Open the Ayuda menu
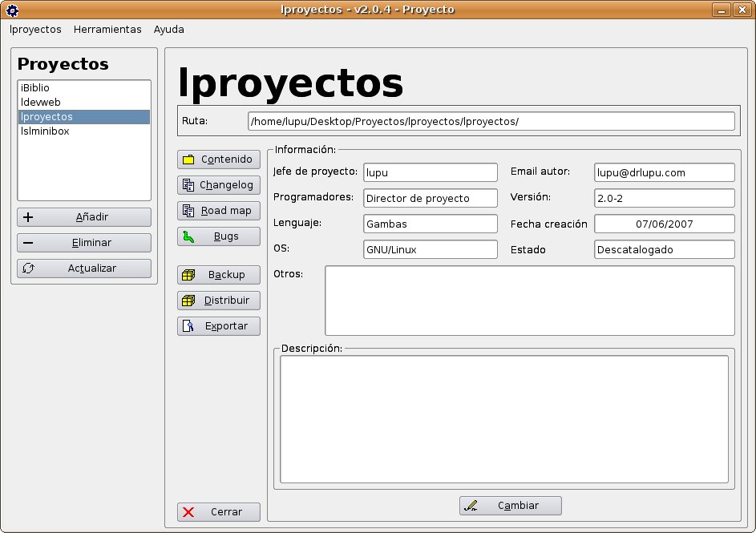The image size is (756, 533). 168,30
